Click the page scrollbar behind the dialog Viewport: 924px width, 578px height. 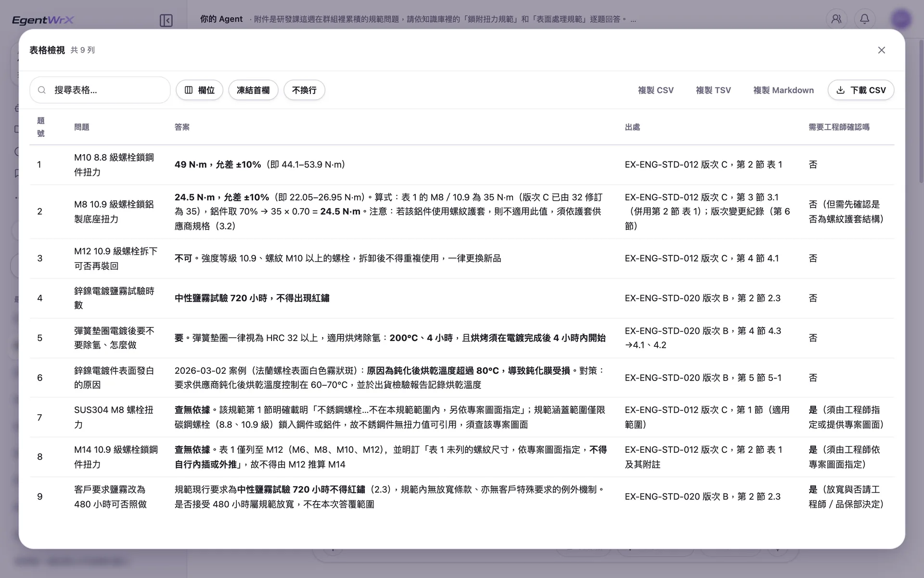[921, 111]
